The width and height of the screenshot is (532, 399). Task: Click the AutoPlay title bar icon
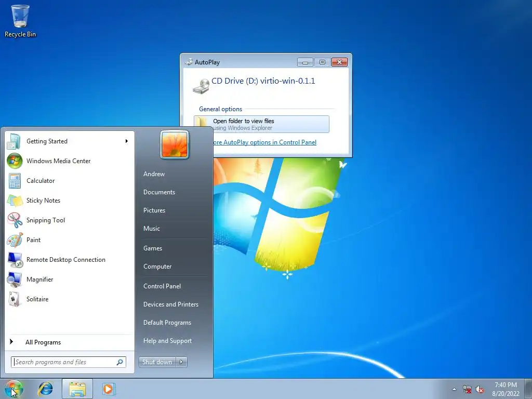[189, 62]
